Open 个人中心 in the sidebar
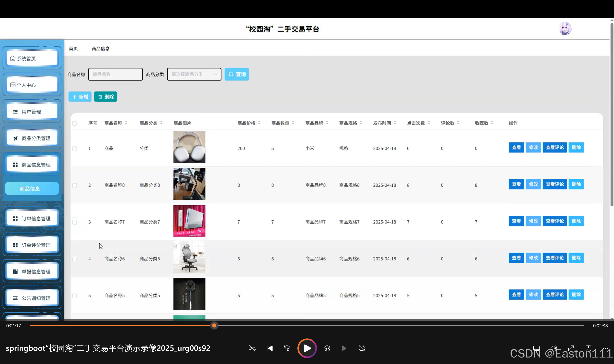The height and width of the screenshot is (364, 614). tap(32, 85)
